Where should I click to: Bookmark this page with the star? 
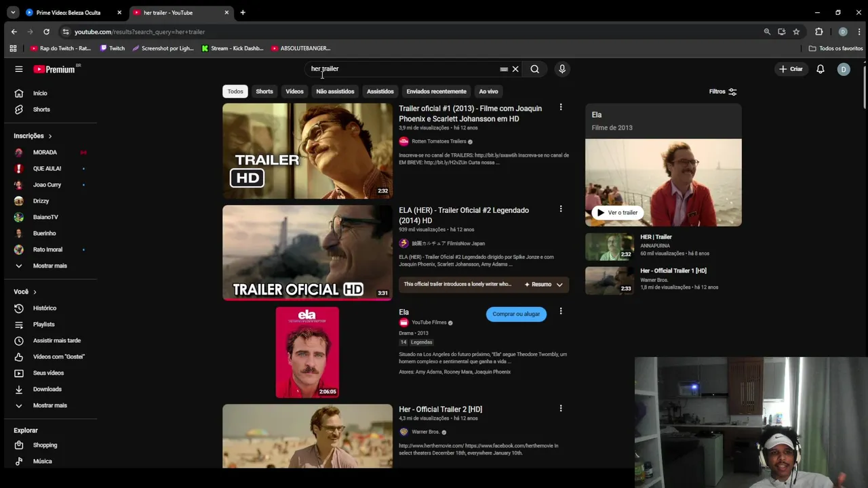796,32
